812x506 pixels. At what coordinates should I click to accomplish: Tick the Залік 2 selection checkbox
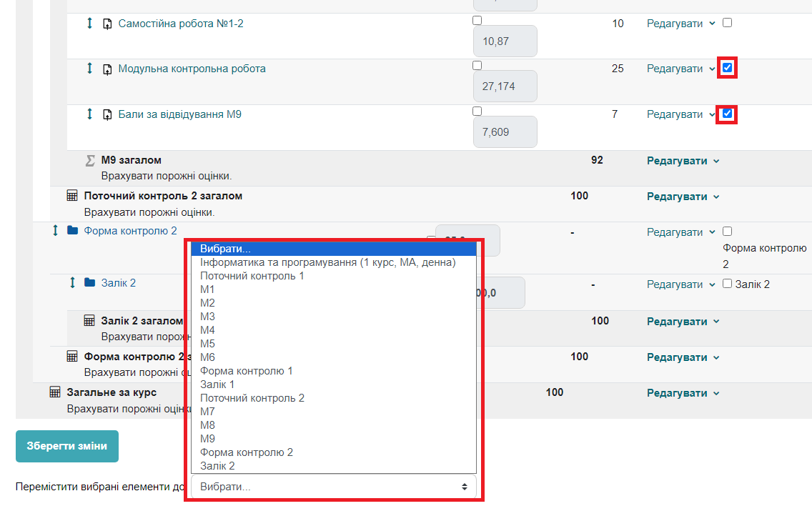point(728,284)
